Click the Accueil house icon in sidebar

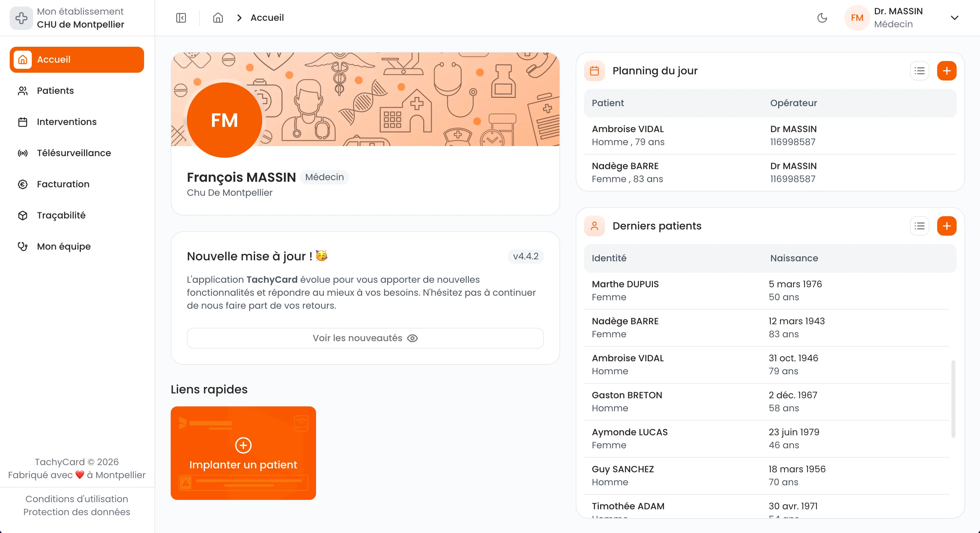[x=23, y=60]
